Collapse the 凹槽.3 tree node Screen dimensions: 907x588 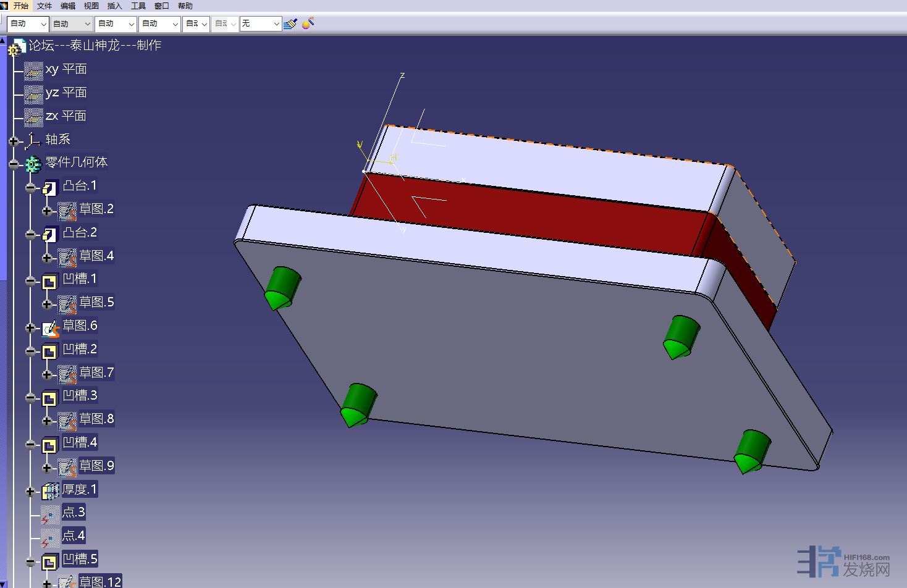pyautogui.click(x=30, y=398)
